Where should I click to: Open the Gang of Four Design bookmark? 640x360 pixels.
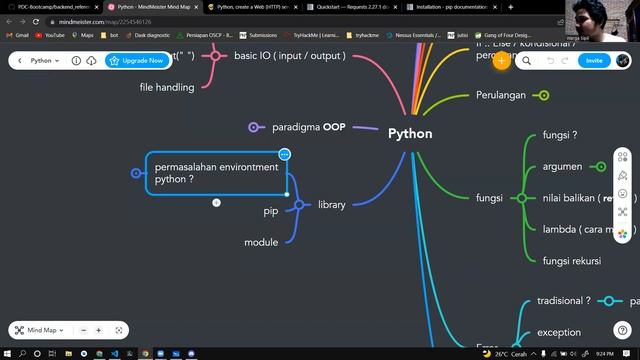(503, 36)
